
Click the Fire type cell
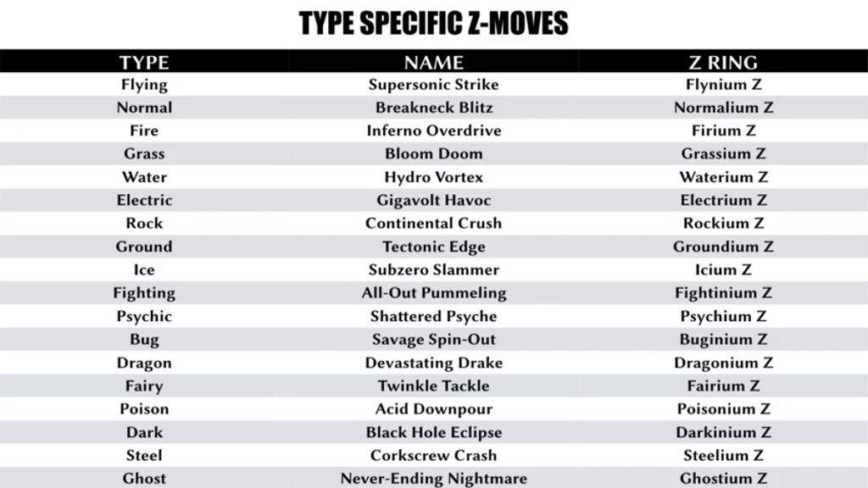click(x=144, y=130)
